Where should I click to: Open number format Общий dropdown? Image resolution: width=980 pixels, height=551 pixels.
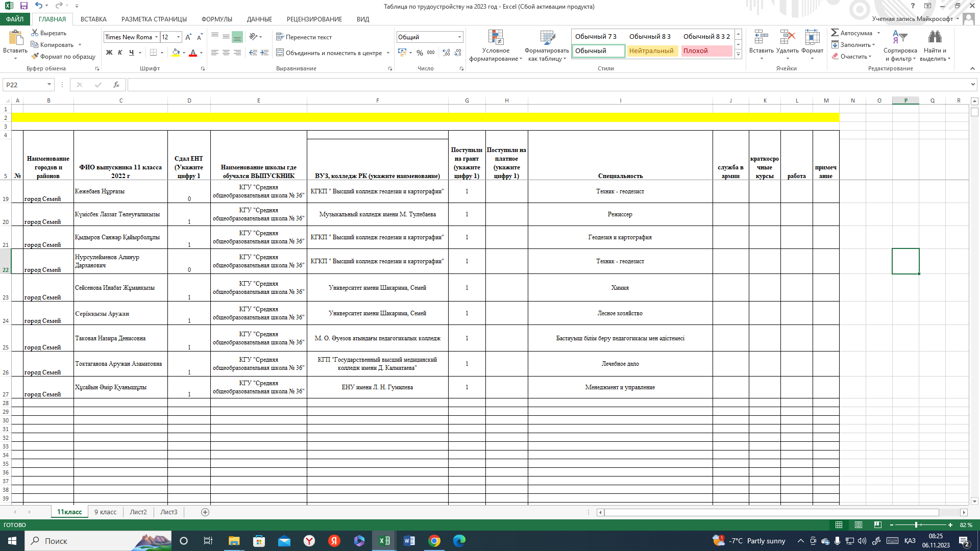click(x=459, y=37)
